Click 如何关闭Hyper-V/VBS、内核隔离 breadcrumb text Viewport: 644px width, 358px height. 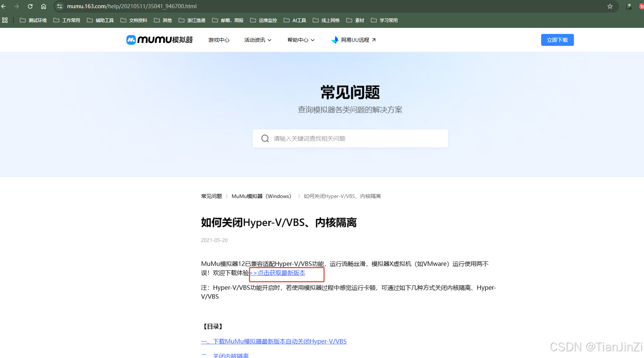tap(342, 196)
